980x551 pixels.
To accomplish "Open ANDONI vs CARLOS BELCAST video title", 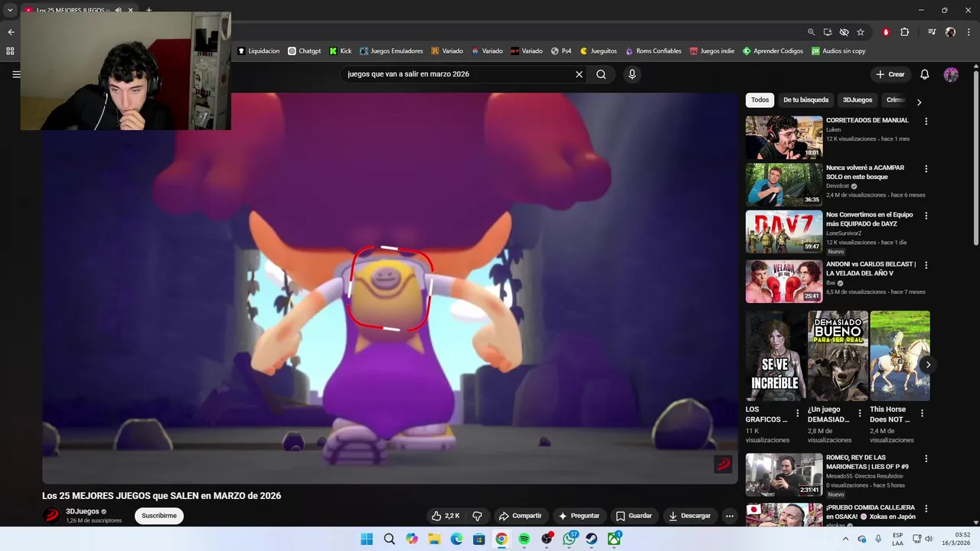I will [871, 269].
